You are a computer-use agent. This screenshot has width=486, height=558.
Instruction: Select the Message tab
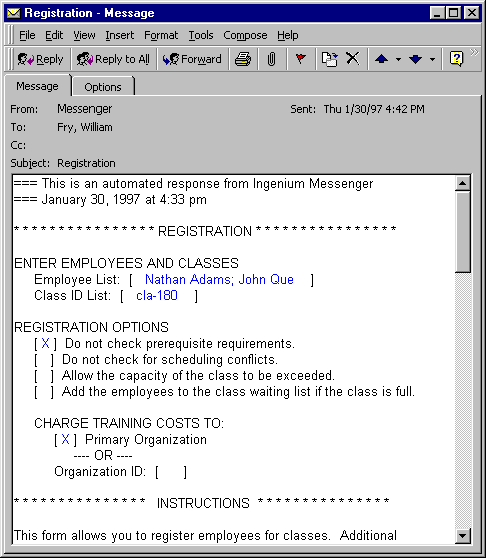pos(37,86)
